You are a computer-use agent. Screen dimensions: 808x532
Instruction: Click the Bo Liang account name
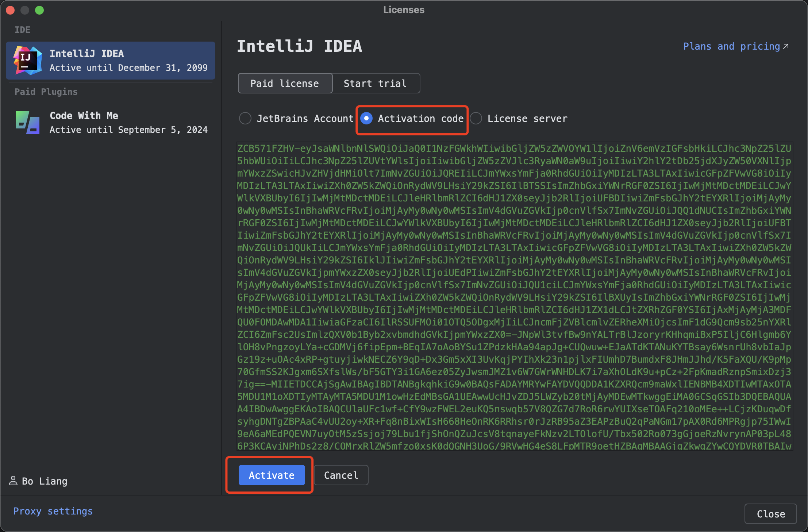(45, 481)
